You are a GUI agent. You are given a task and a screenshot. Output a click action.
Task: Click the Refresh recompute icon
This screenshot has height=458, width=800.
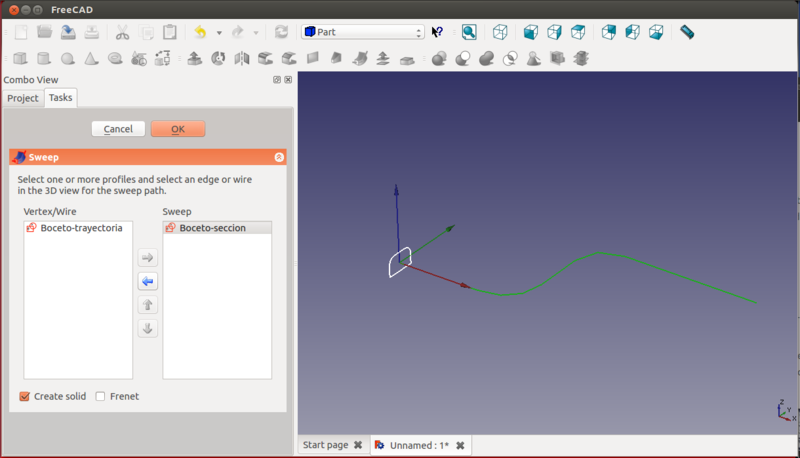click(281, 32)
